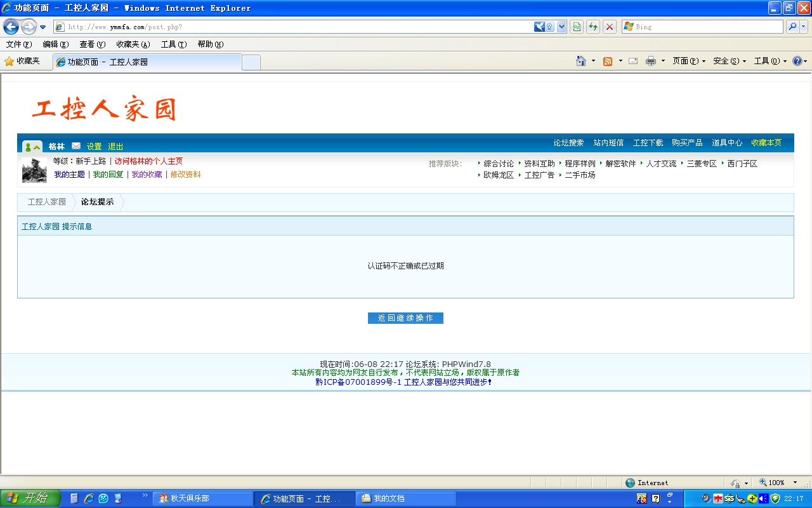812x508 pixels.
Task: Click the compatibility view broken-page icon
Action: point(577,27)
